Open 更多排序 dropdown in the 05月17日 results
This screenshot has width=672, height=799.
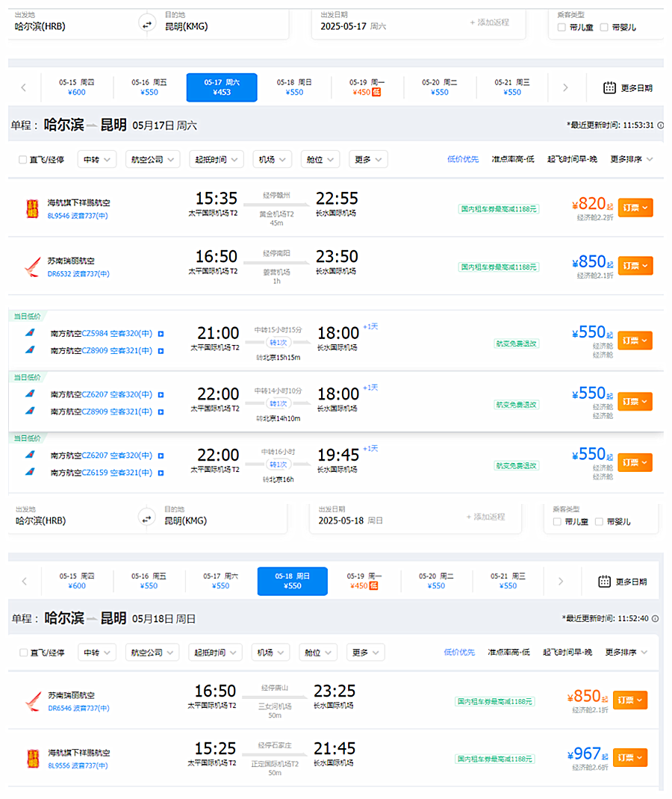pos(631,159)
